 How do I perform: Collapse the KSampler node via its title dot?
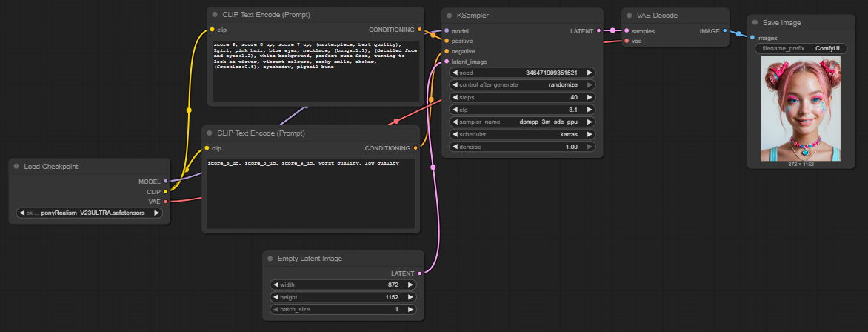(450, 16)
